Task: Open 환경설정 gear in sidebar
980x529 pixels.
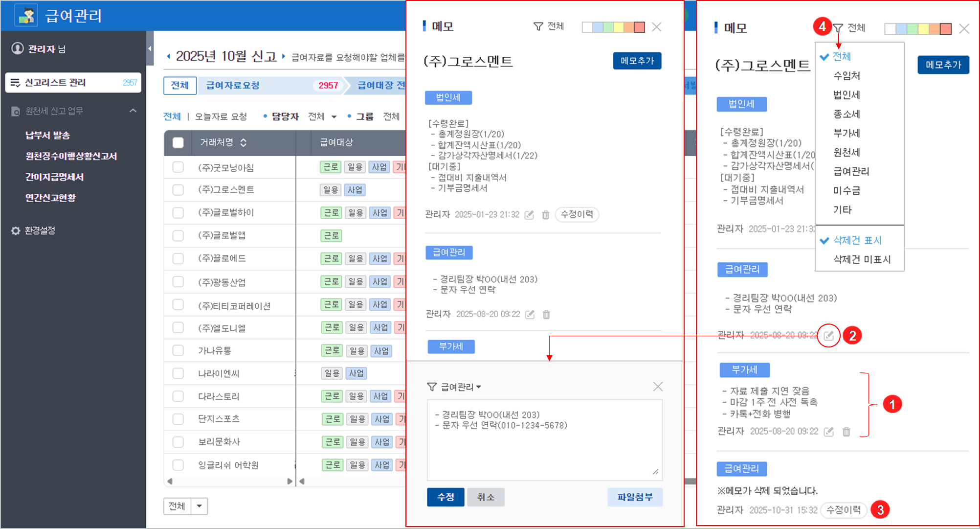Action: point(16,230)
